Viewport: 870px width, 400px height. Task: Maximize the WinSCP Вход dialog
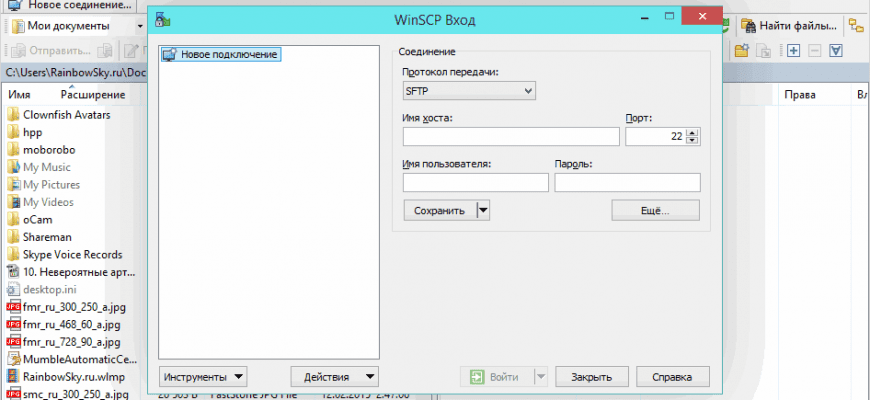[669, 17]
